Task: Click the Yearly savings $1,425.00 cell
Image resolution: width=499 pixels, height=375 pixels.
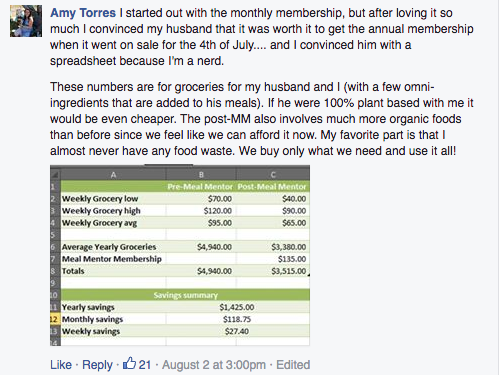Action: pyautogui.click(x=237, y=307)
